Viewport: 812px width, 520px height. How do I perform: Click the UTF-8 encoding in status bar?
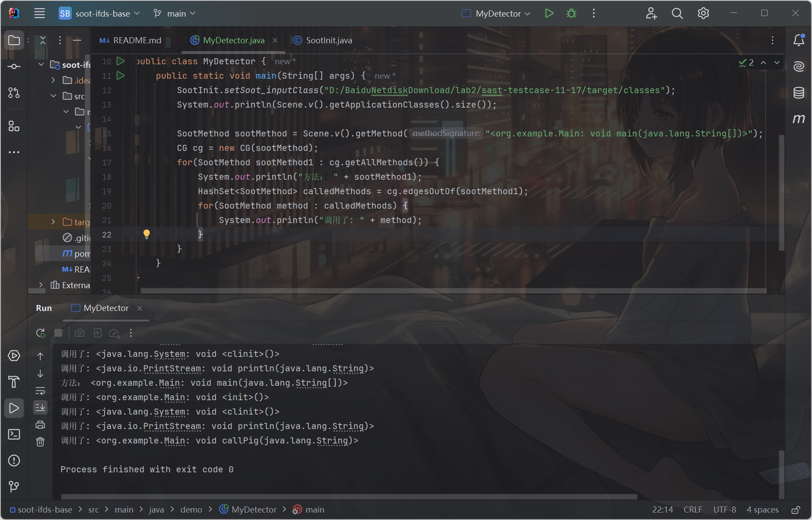(724, 510)
